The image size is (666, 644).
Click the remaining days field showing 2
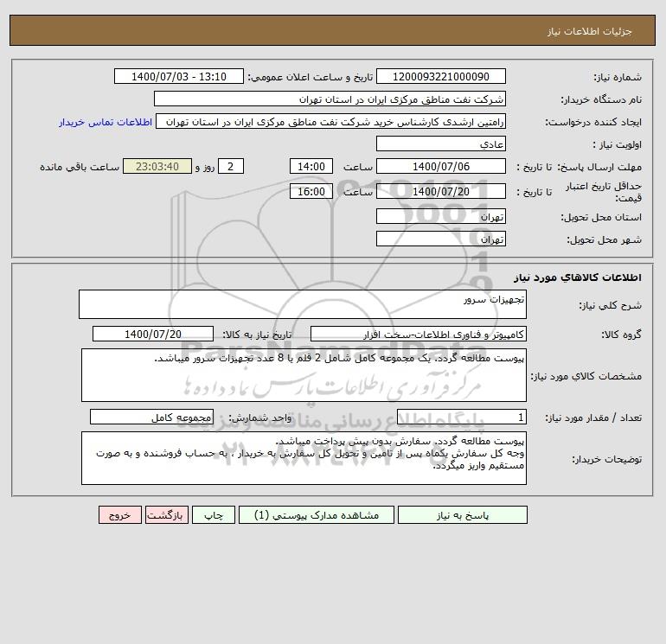click(x=231, y=167)
